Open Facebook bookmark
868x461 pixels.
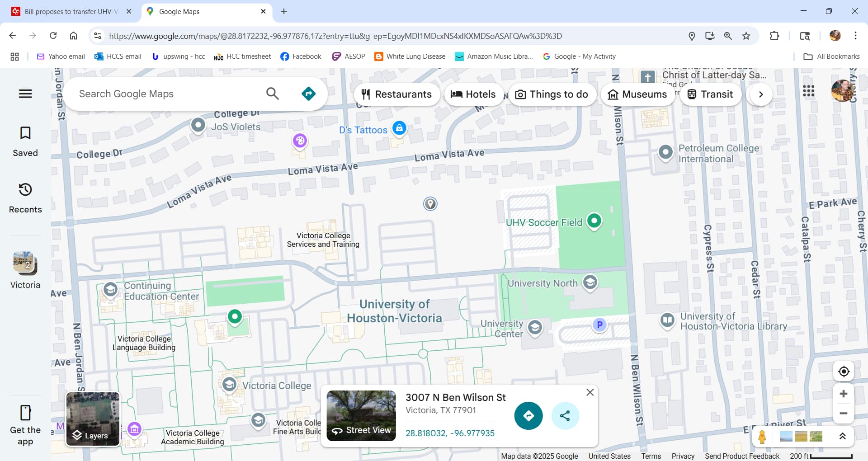(x=301, y=56)
